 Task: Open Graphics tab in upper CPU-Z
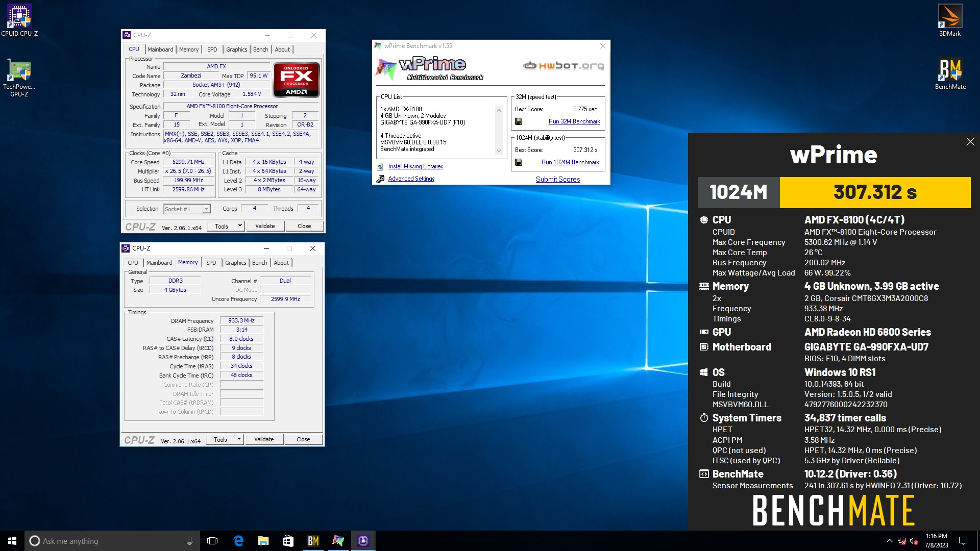coord(237,49)
